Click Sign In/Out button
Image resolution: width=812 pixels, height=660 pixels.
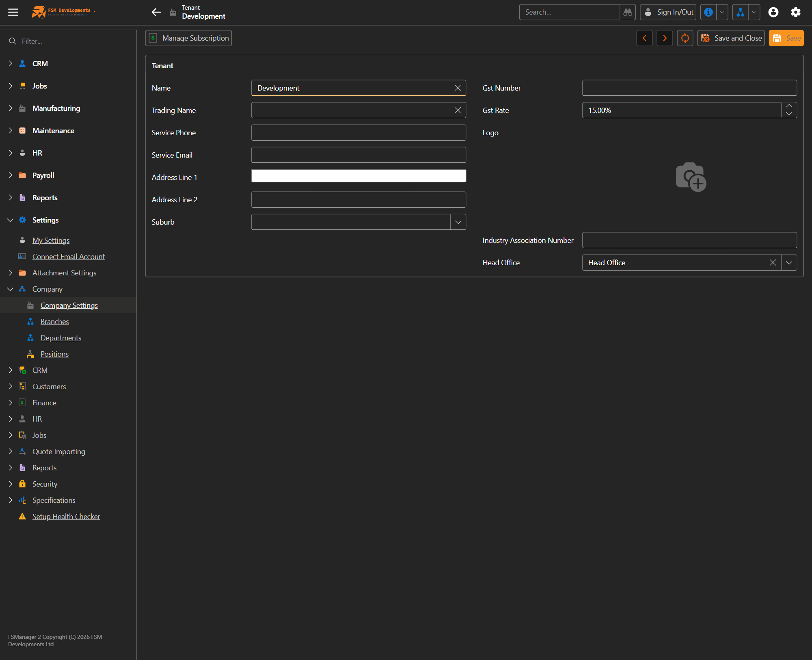point(668,12)
